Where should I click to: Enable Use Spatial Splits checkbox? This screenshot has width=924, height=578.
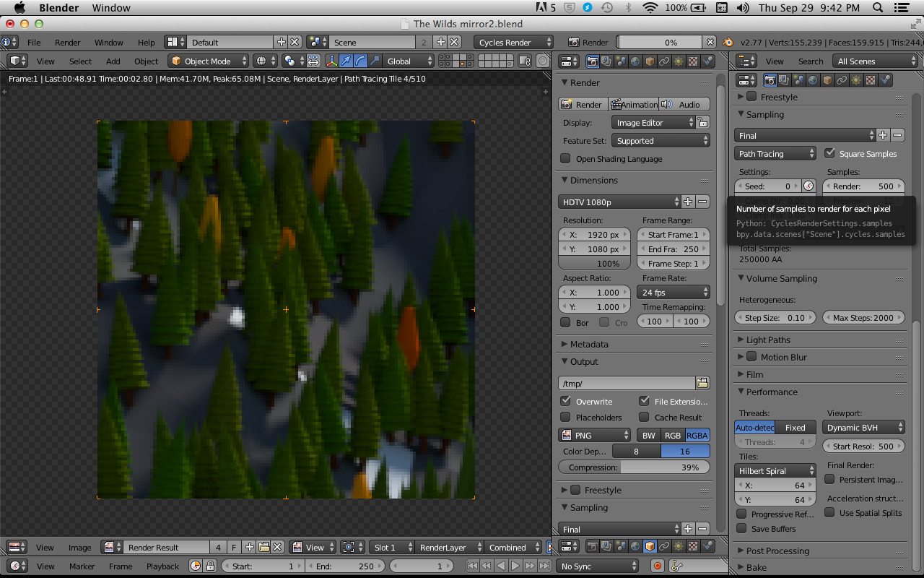(x=829, y=512)
